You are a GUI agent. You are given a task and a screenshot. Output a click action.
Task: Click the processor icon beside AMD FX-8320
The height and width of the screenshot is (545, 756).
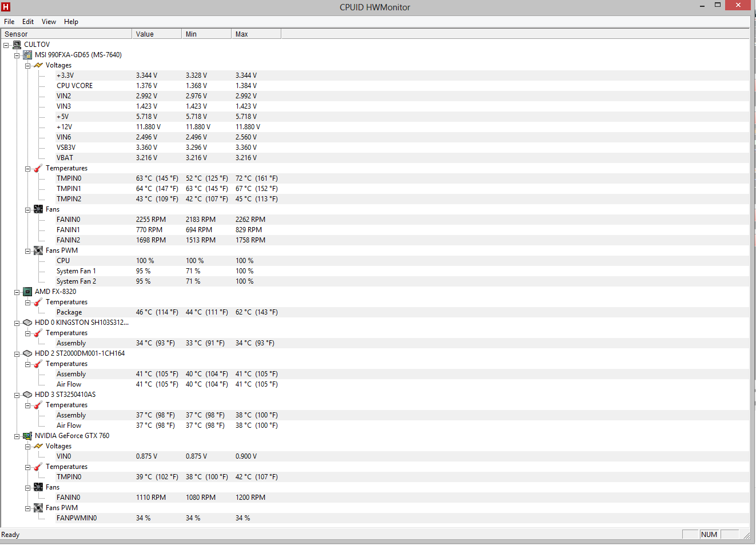tap(27, 292)
